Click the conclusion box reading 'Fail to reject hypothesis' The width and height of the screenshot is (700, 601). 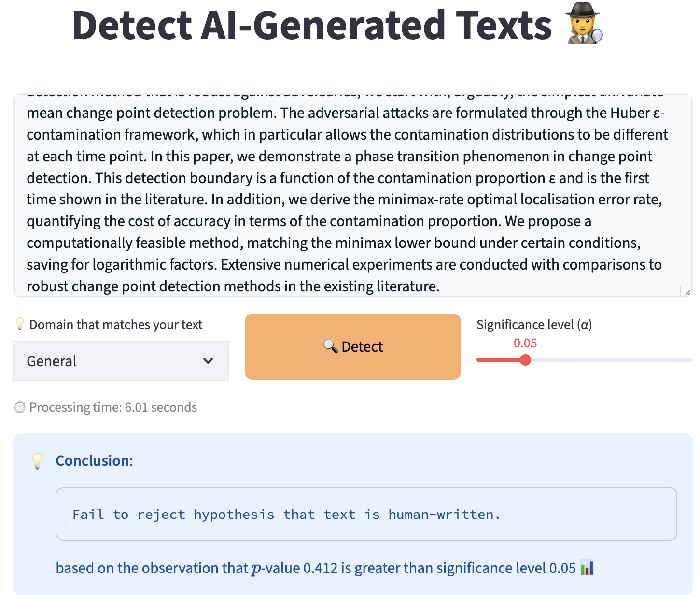tap(366, 514)
